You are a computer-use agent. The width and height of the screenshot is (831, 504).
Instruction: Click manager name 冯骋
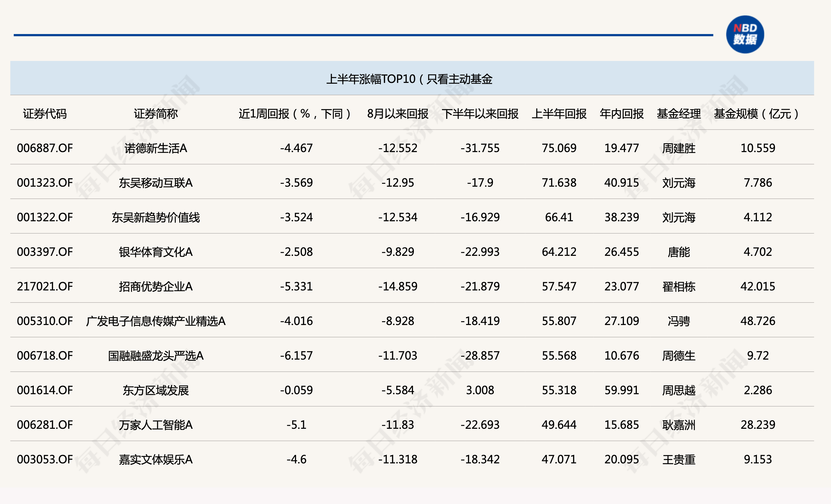(679, 321)
